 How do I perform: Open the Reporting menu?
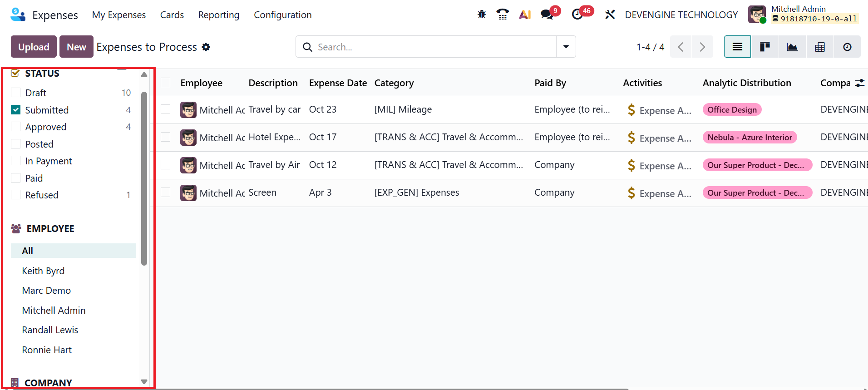click(218, 15)
